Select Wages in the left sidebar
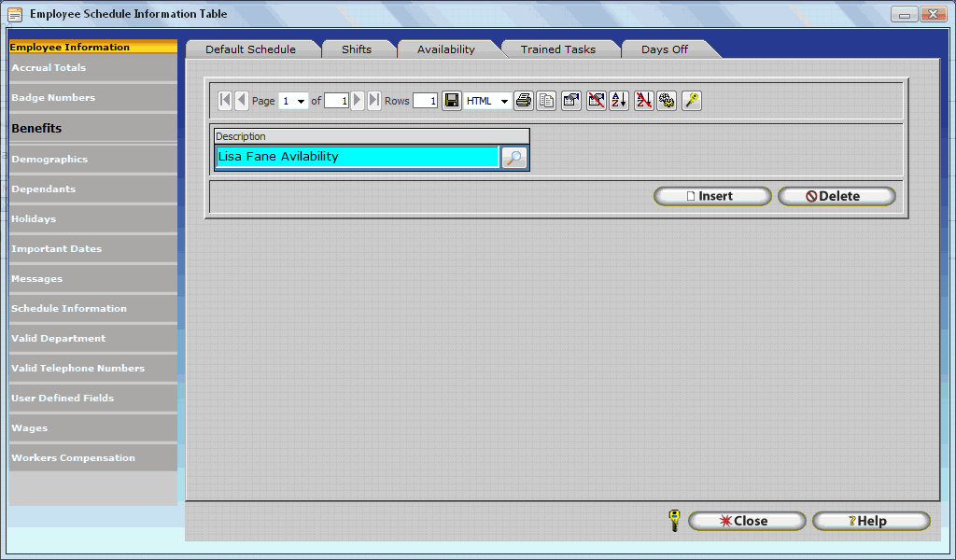The height and width of the screenshot is (560, 956). [30, 428]
